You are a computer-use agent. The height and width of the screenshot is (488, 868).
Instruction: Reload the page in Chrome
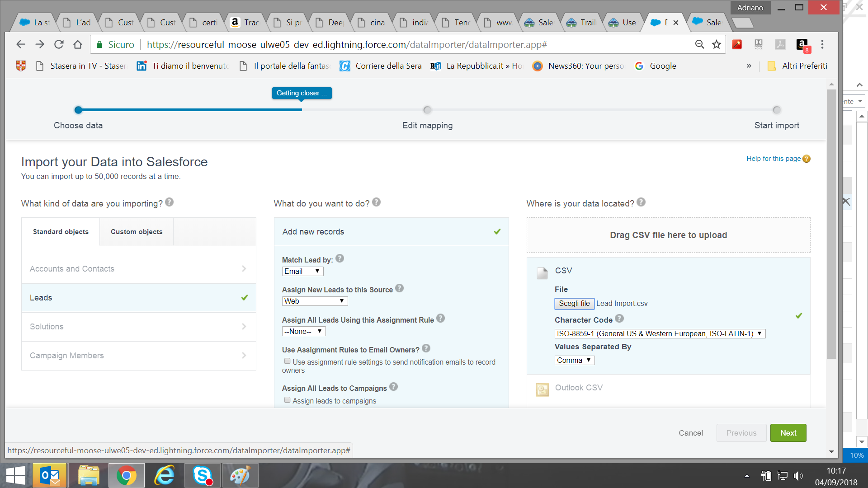point(59,44)
